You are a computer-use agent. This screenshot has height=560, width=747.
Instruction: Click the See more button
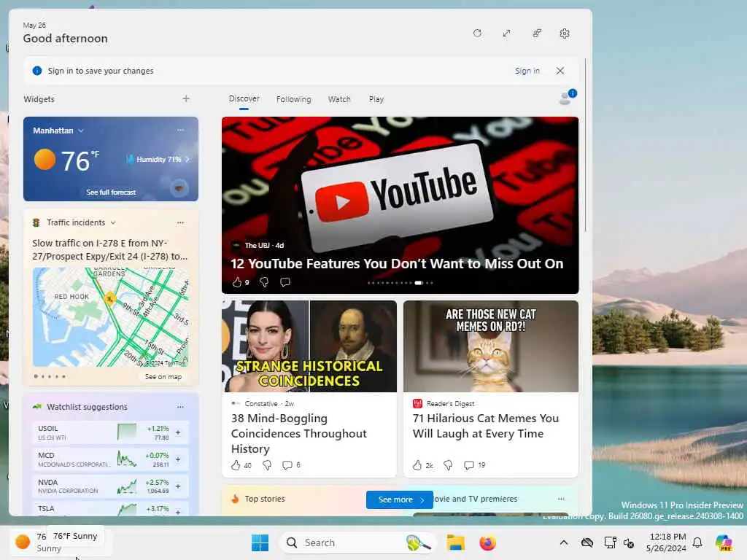(x=399, y=499)
